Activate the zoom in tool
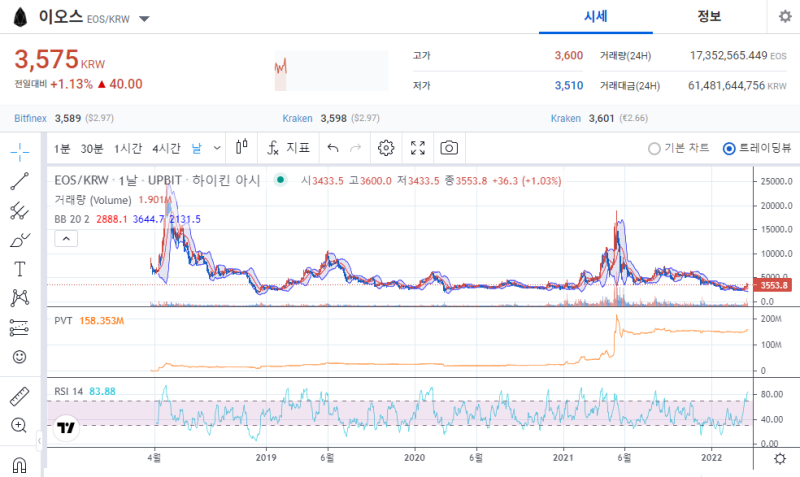 pyautogui.click(x=19, y=425)
